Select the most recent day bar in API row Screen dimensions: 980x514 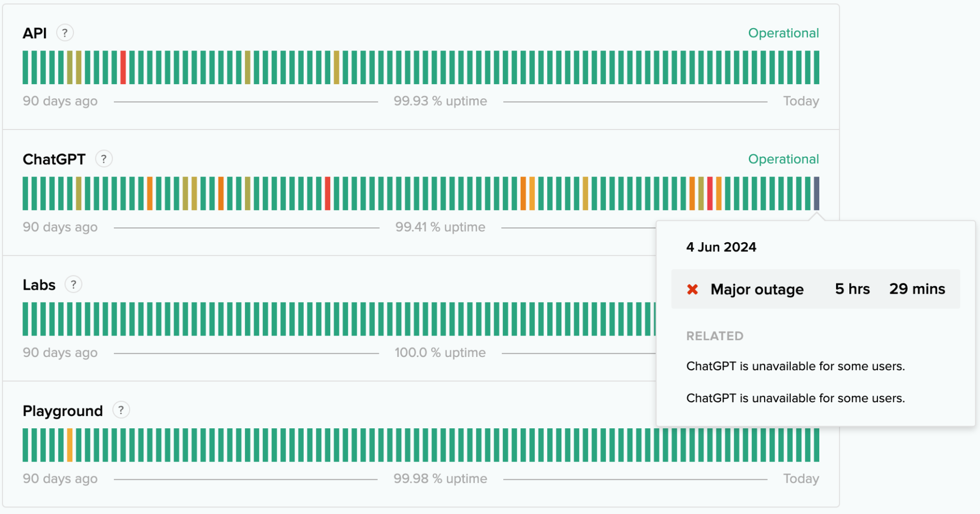click(x=817, y=67)
